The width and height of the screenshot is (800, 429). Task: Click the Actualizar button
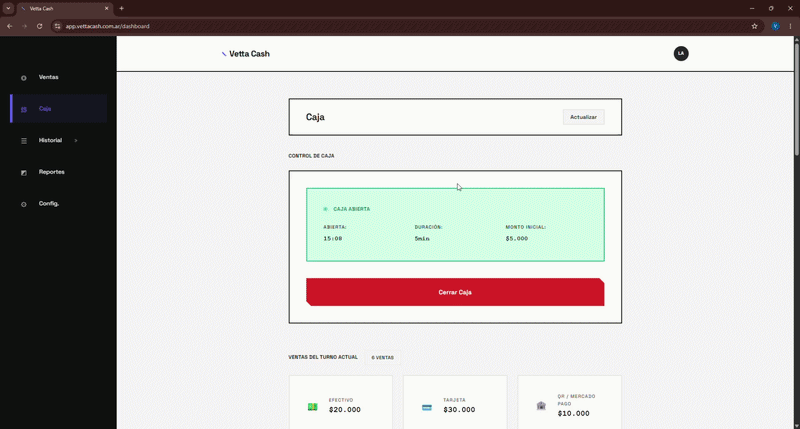pyautogui.click(x=583, y=117)
